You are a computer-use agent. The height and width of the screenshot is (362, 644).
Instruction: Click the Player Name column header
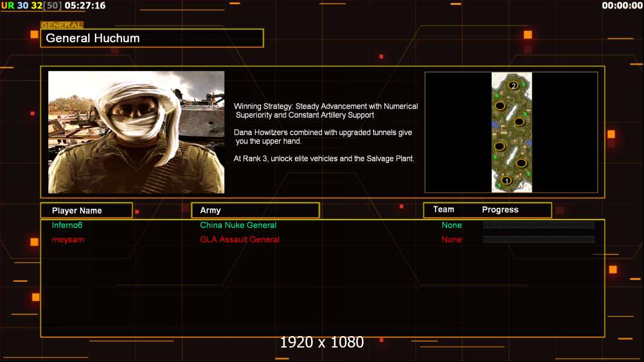pos(86,211)
